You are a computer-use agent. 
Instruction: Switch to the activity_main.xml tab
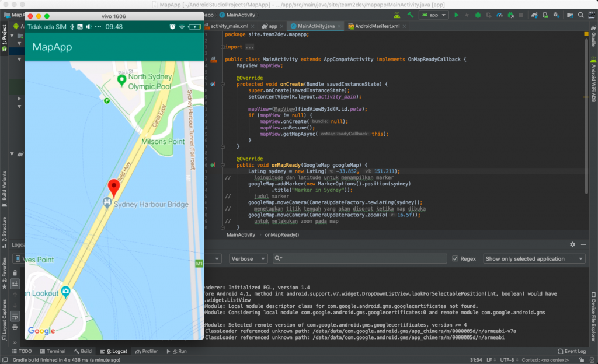[x=229, y=26]
